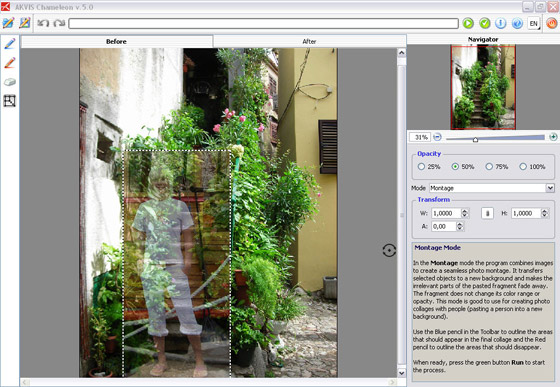Screen dimensions: 560x387
Task: Click the Navigator preview thumbnail
Action: click(483, 87)
